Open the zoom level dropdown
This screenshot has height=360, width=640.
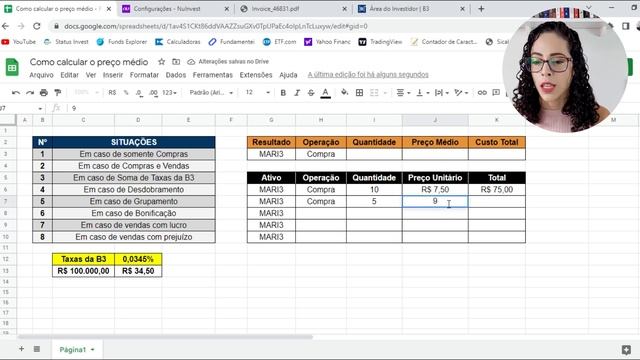tap(86, 93)
